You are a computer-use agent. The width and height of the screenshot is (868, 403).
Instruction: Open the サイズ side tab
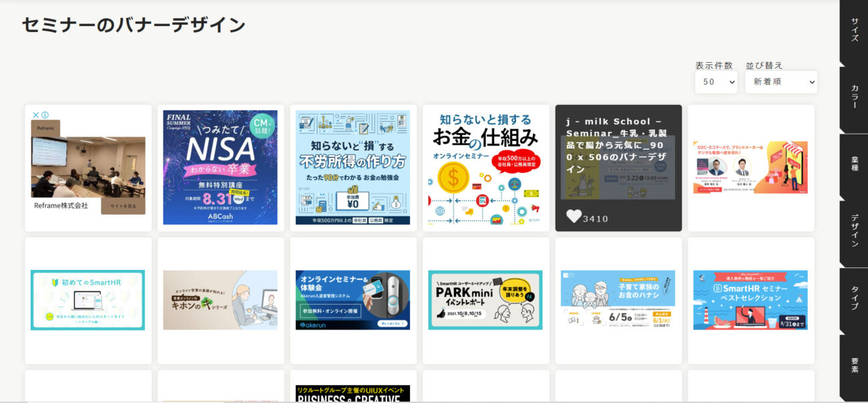pos(854,30)
